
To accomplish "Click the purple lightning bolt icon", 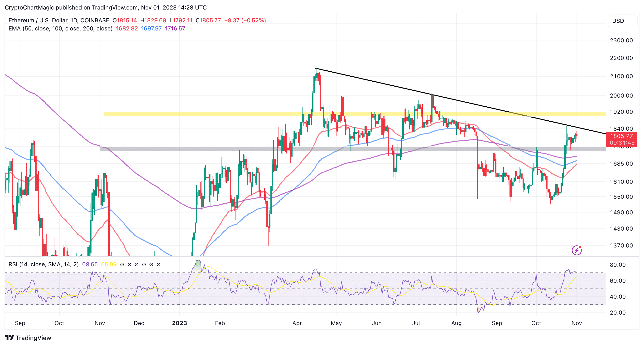I will (x=577, y=250).
